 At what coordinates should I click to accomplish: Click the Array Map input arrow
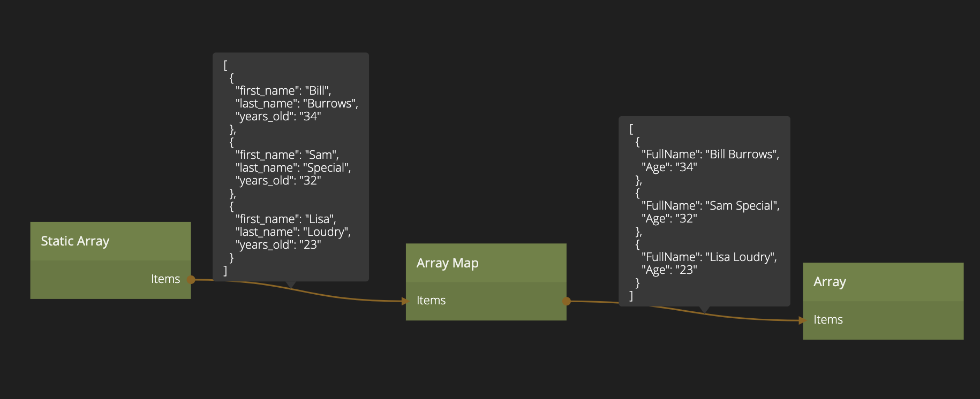405,301
